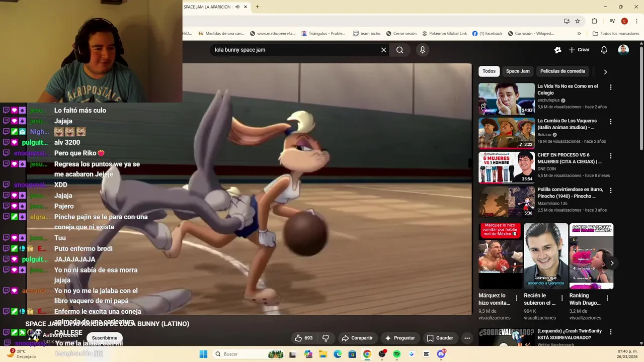Close the Space Jam browser tab

click(x=246, y=7)
